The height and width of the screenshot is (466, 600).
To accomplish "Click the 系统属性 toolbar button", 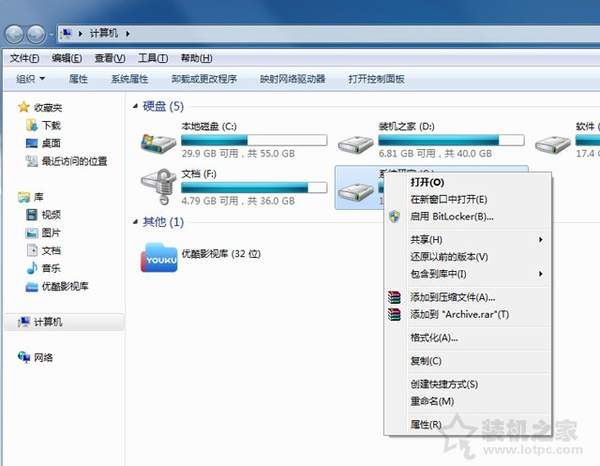I will coord(130,79).
